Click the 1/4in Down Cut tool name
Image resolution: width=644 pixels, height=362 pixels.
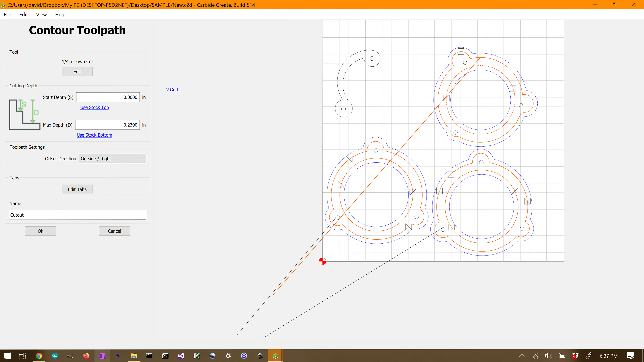(x=78, y=61)
